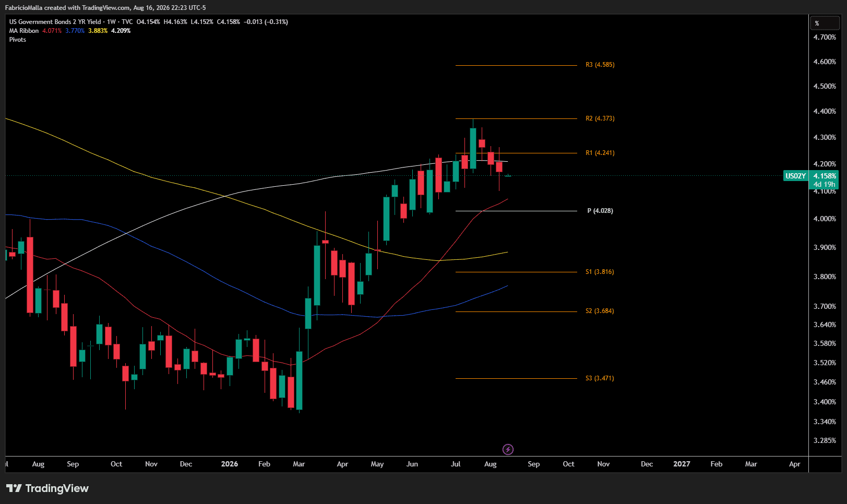Click the 4.200% price axis label
Screen dimensions: 847x504
point(825,164)
